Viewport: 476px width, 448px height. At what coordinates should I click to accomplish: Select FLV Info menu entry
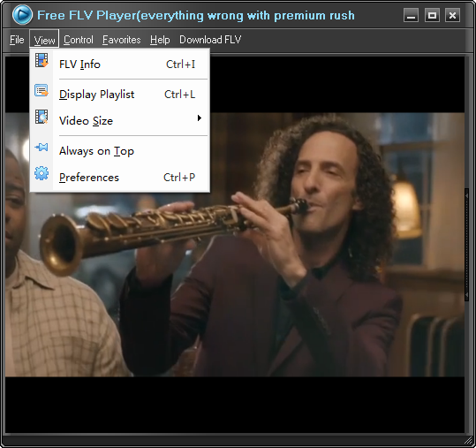pos(119,65)
